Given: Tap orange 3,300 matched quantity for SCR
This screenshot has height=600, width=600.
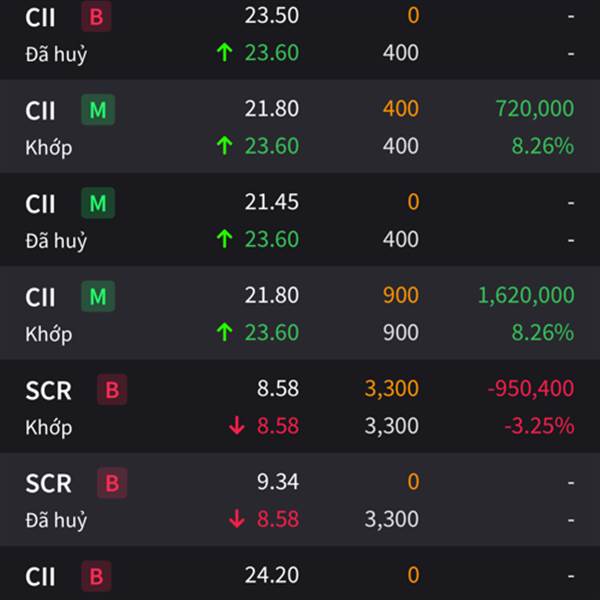Looking at the screenshot, I should click(391, 389).
